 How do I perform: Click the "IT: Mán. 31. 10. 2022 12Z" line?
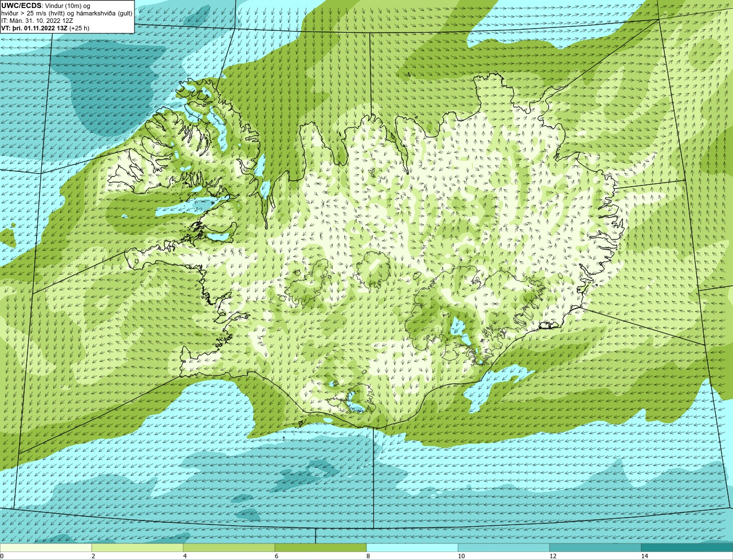37,20
